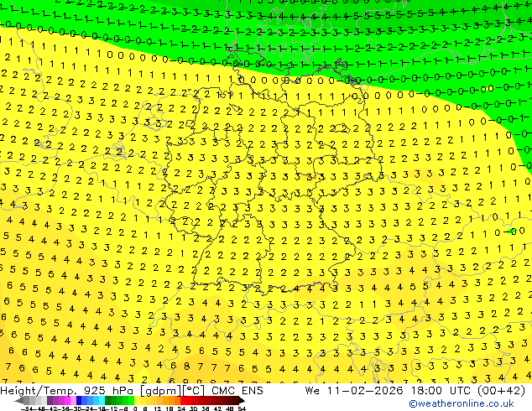Screen dimensions: 532x411
Task: Click the '[gdpm]' unit label
Action: point(159,391)
